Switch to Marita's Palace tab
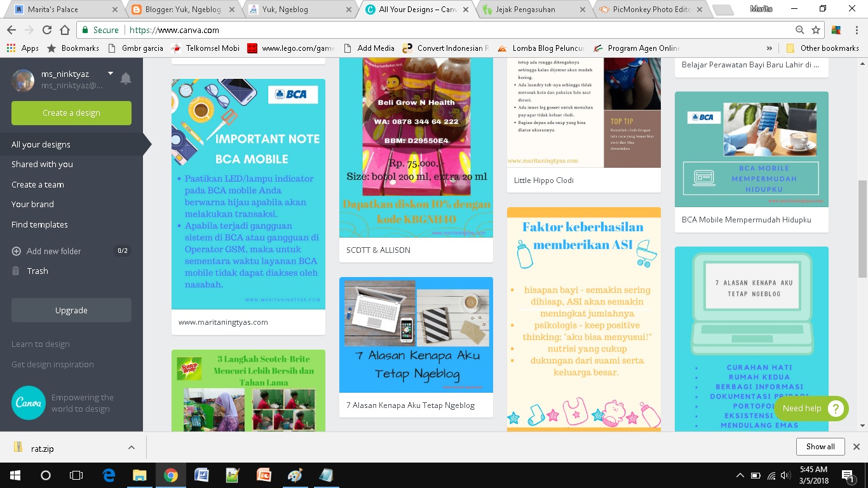Screen dimensions: 868x488 point(66,10)
